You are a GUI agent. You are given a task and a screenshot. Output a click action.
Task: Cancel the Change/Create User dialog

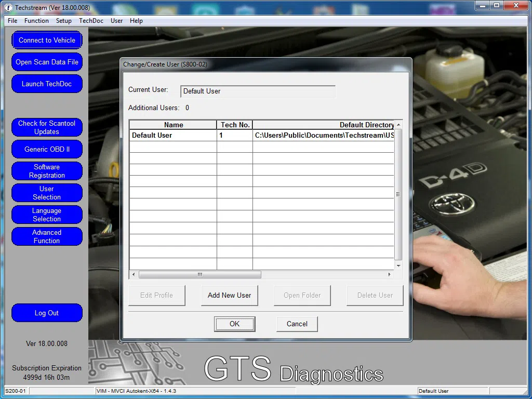pos(297,324)
